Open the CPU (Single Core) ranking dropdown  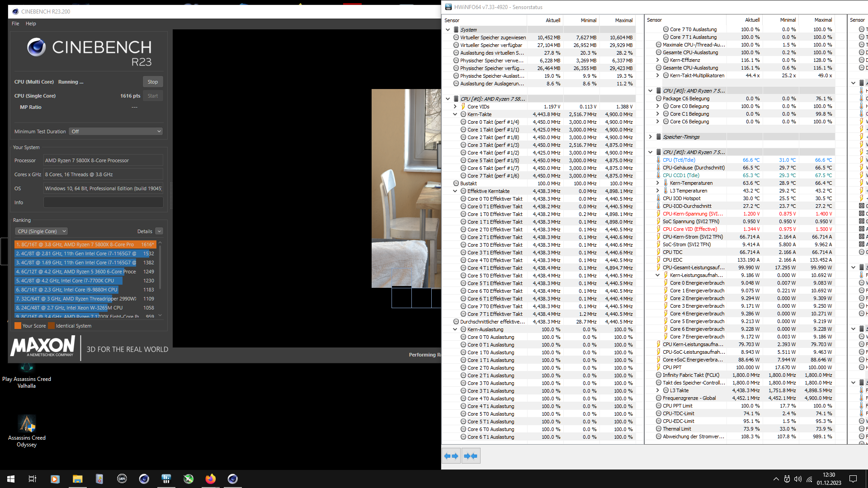[42, 231]
